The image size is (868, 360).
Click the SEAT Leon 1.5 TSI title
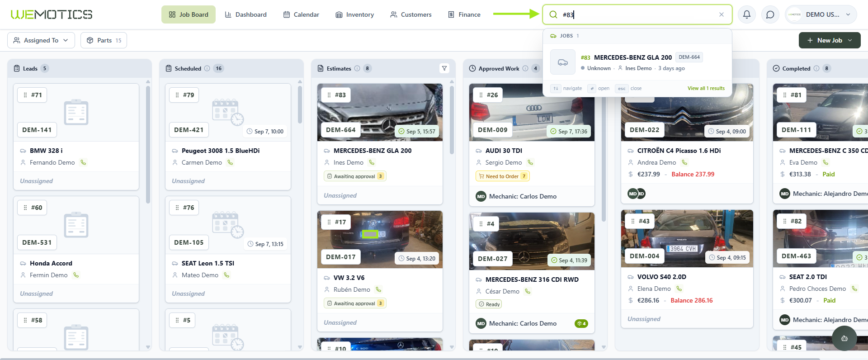[x=208, y=263]
